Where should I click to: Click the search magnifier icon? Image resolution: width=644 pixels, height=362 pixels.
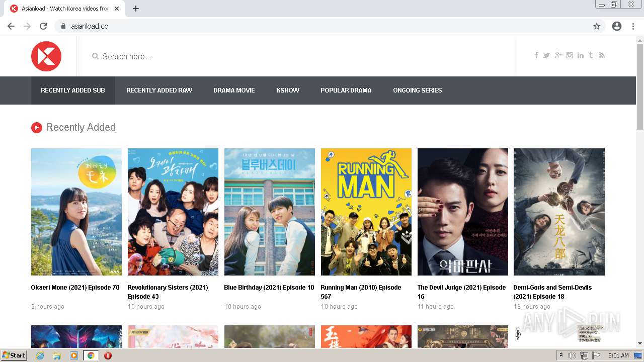coord(95,56)
